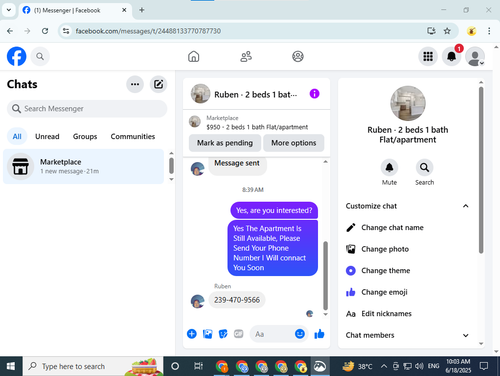Image resolution: width=500 pixels, height=376 pixels.
Task: Choose a GIF icon in composer
Action: (x=238, y=334)
